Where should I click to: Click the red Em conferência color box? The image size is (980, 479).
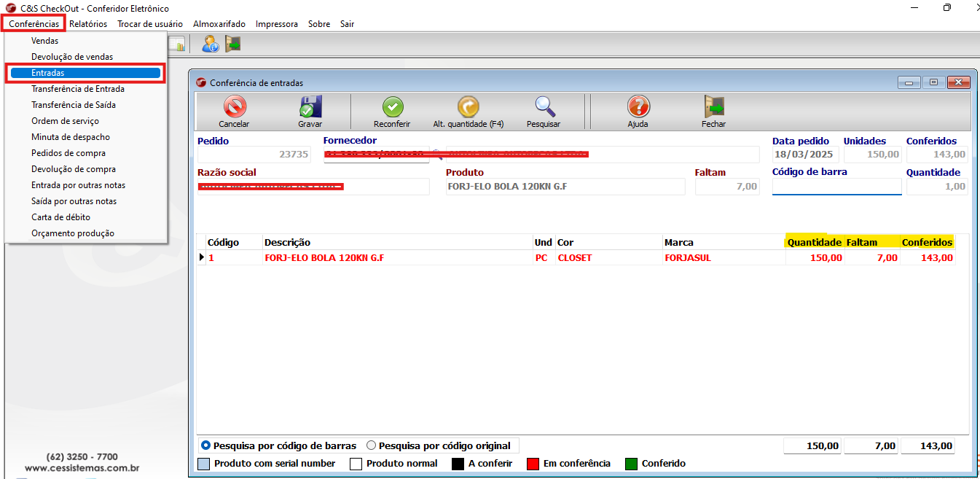[532, 464]
